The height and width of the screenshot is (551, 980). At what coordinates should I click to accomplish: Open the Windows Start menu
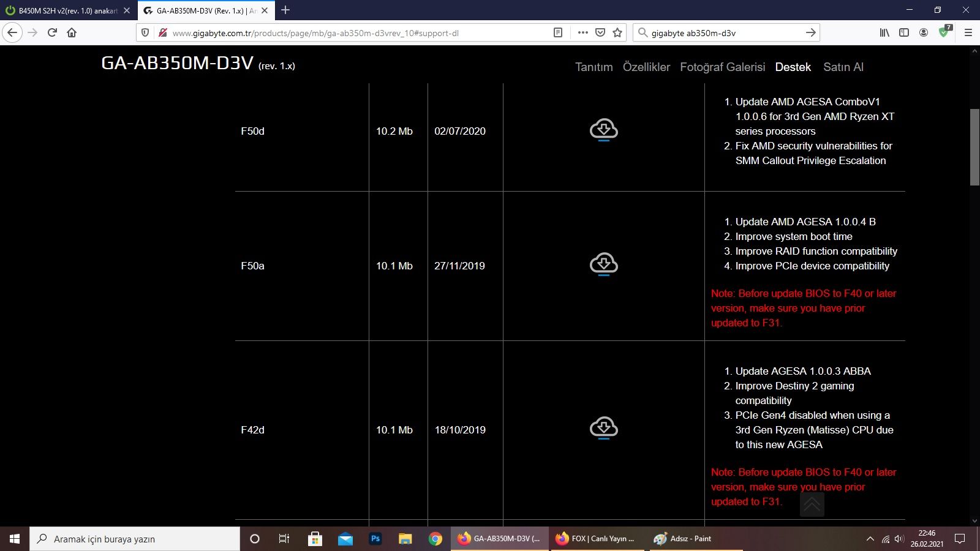click(x=15, y=539)
